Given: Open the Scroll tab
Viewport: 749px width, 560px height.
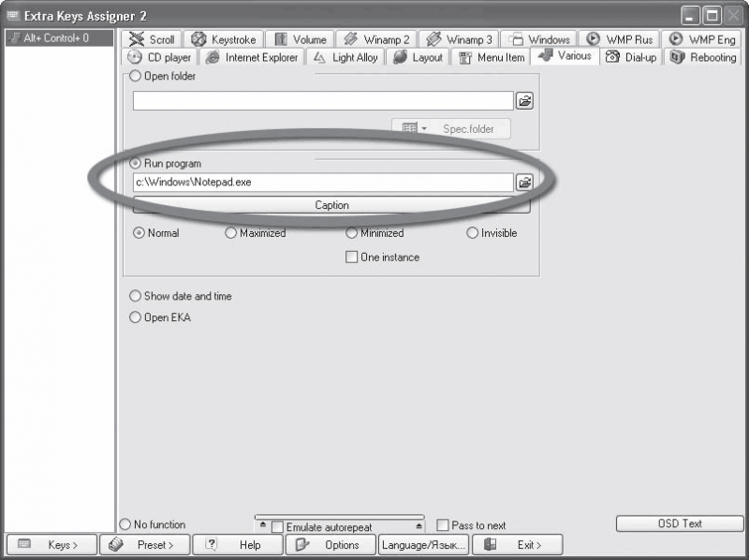Looking at the screenshot, I should tap(151, 39).
